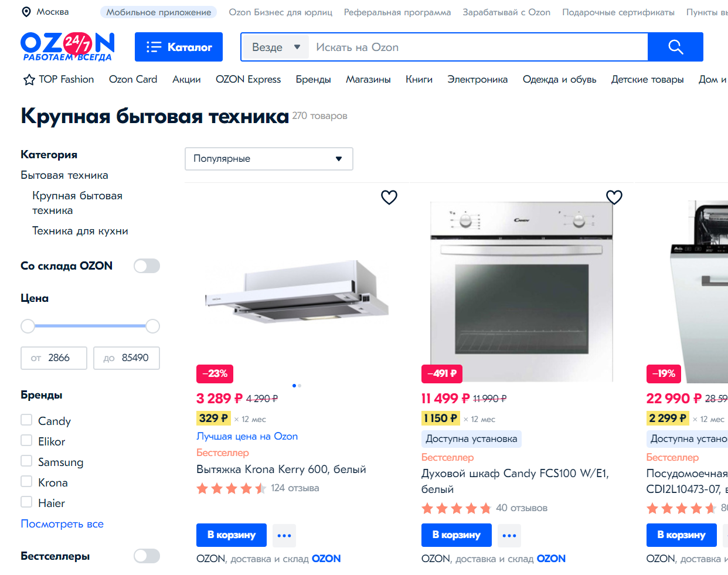Turn on the Бестселлеры toggle
728x575 pixels.
click(x=147, y=556)
